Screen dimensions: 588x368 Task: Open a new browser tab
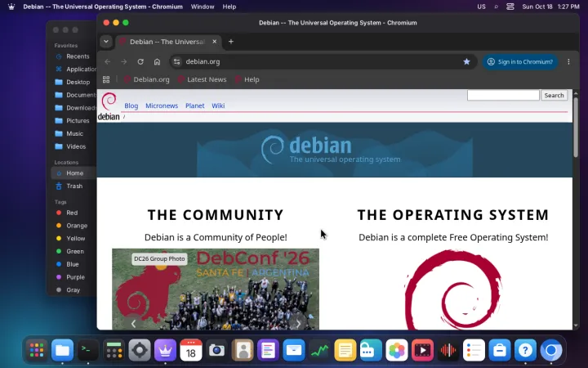(231, 42)
